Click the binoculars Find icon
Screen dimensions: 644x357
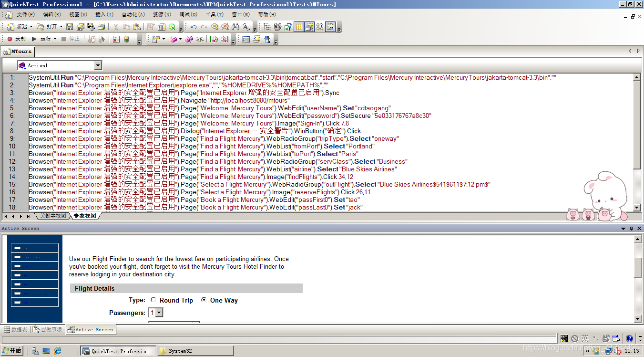(x=235, y=27)
